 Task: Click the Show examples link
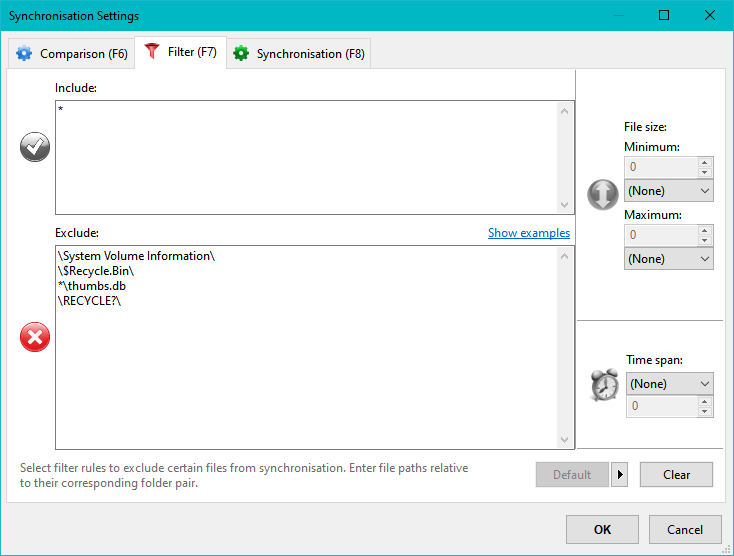coord(529,233)
